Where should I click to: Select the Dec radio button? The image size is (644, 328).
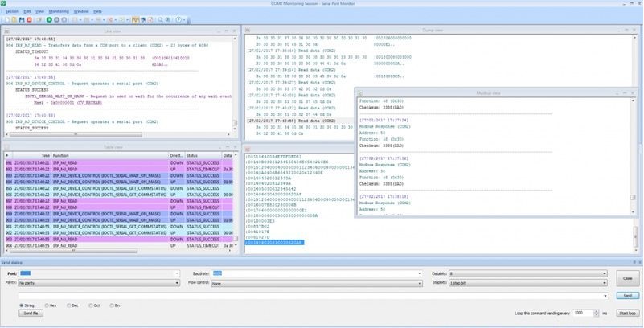(69, 305)
